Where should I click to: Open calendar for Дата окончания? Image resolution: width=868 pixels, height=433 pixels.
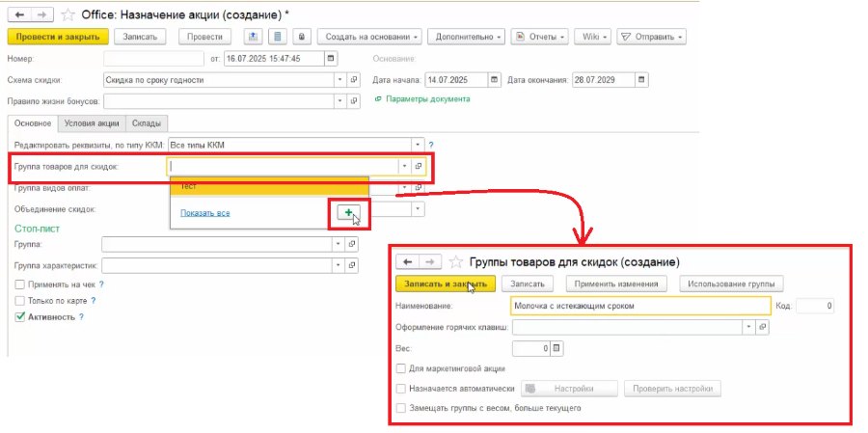[641, 80]
